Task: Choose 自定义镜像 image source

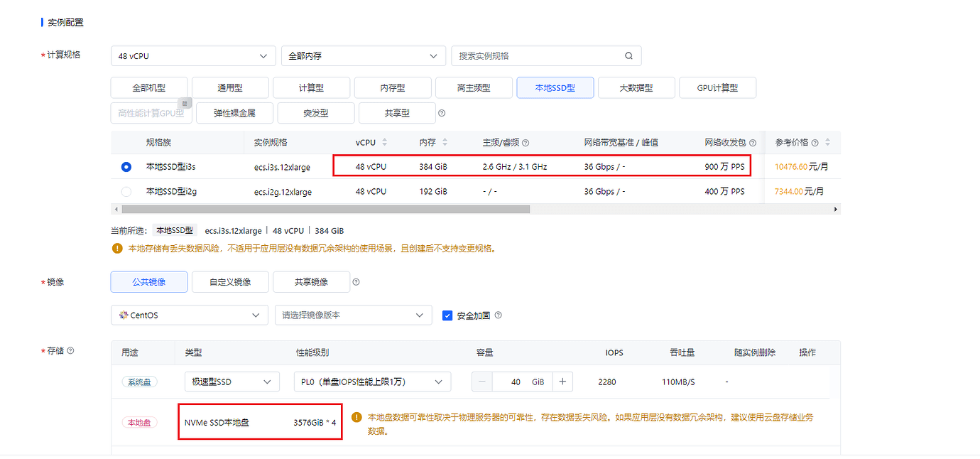Action: pos(230,282)
